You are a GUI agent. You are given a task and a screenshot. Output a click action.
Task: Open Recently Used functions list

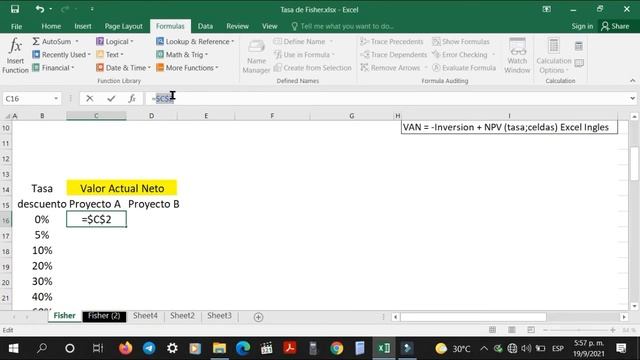tap(61, 55)
